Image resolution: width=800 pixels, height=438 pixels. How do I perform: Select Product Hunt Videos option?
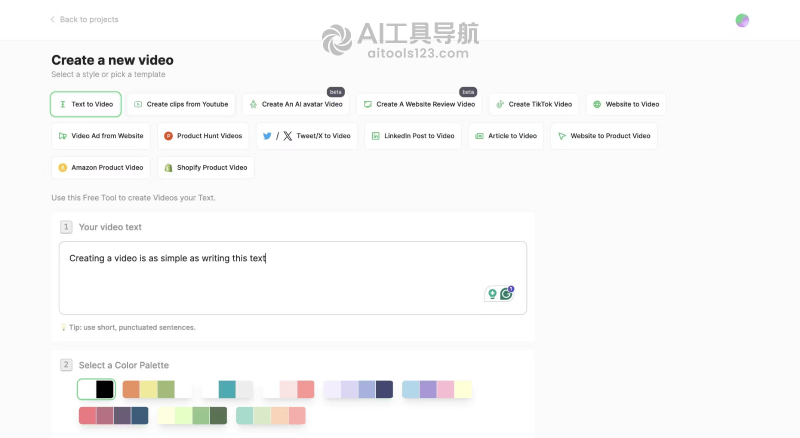(203, 136)
